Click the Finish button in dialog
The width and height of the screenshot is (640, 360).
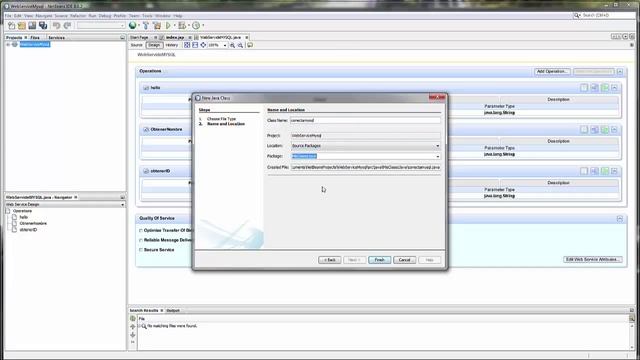(380, 260)
